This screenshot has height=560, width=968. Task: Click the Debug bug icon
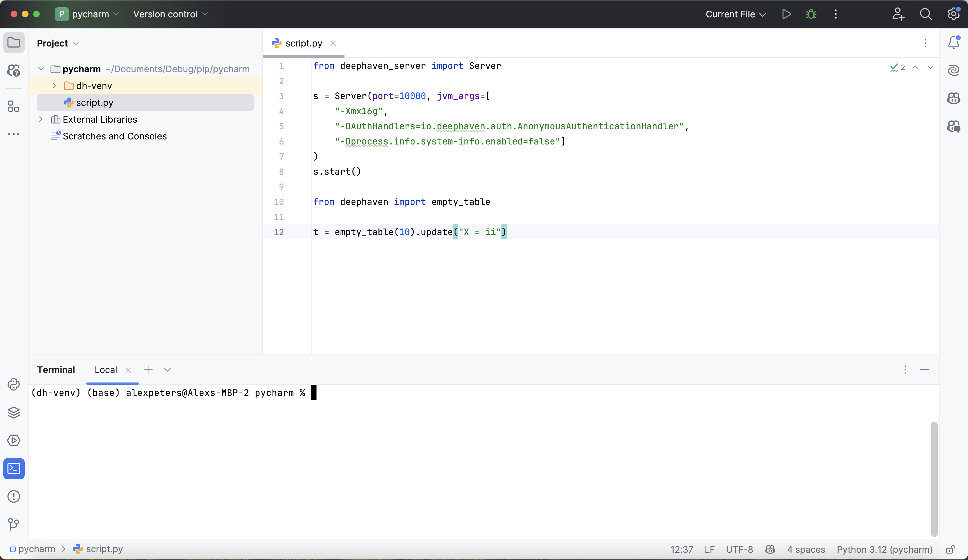[811, 14]
